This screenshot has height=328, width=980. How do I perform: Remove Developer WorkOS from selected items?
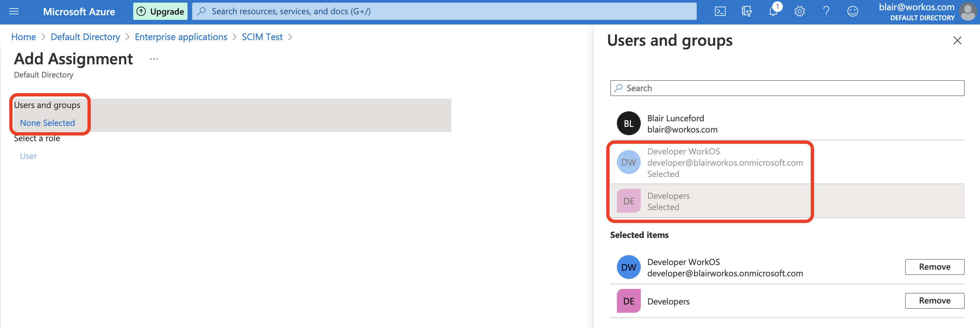[934, 267]
